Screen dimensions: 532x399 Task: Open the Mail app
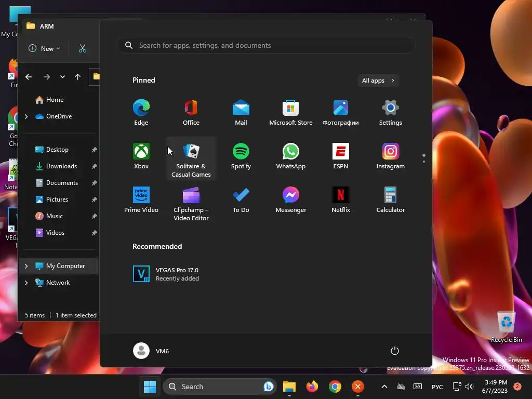click(241, 113)
